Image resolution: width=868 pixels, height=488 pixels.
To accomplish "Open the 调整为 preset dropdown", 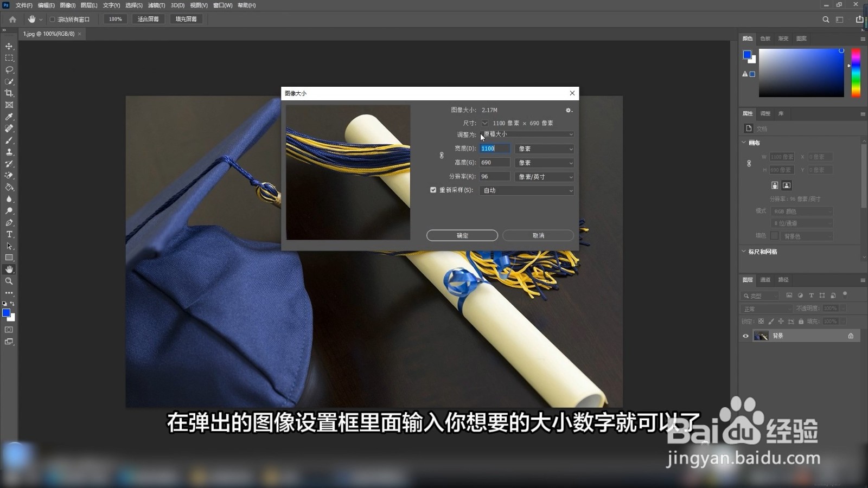I will click(x=527, y=134).
